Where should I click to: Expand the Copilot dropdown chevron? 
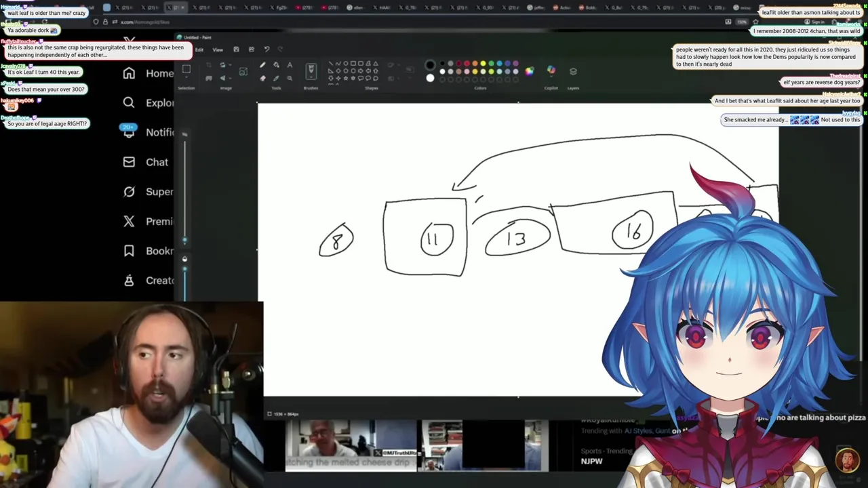pos(551,77)
